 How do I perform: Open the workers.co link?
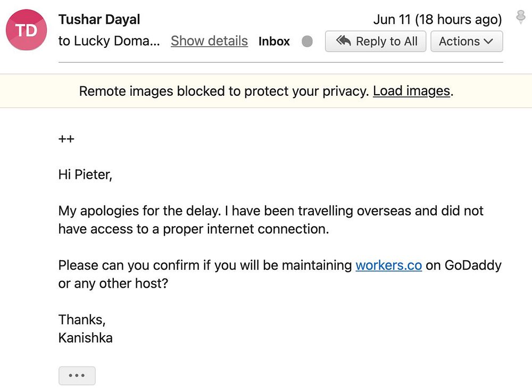click(x=388, y=265)
